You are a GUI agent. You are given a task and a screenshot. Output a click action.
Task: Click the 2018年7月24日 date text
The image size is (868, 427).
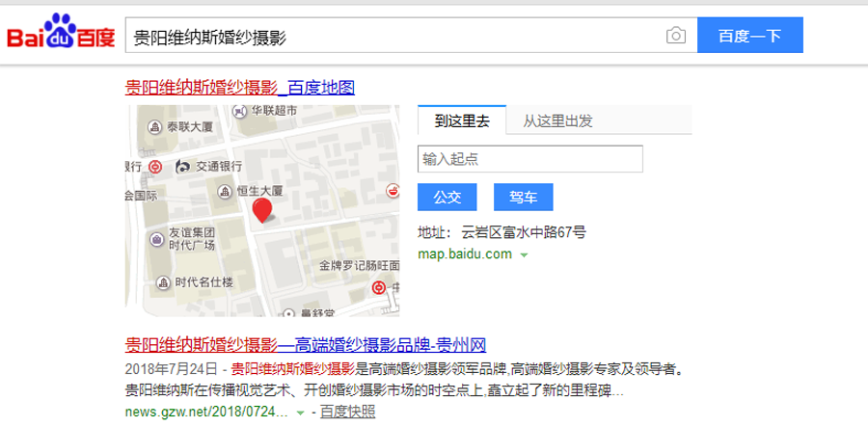coord(172,368)
